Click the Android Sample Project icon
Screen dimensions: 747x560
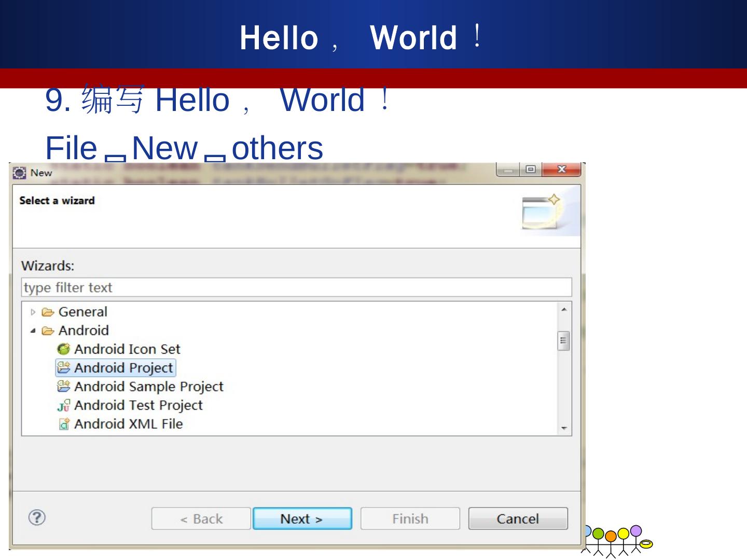63,387
